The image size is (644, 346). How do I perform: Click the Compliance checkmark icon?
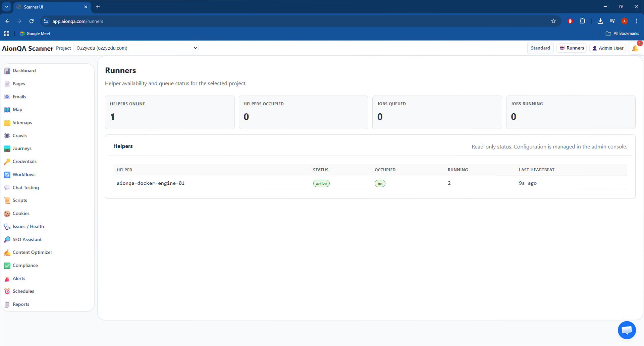[7, 266]
